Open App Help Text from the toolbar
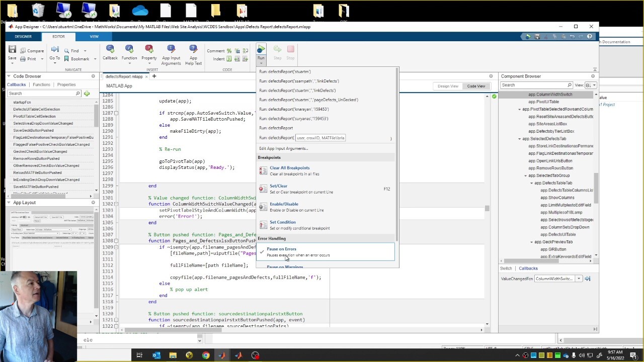Image resolution: width=644 pixels, height=362 pixels. pos(193,49)
